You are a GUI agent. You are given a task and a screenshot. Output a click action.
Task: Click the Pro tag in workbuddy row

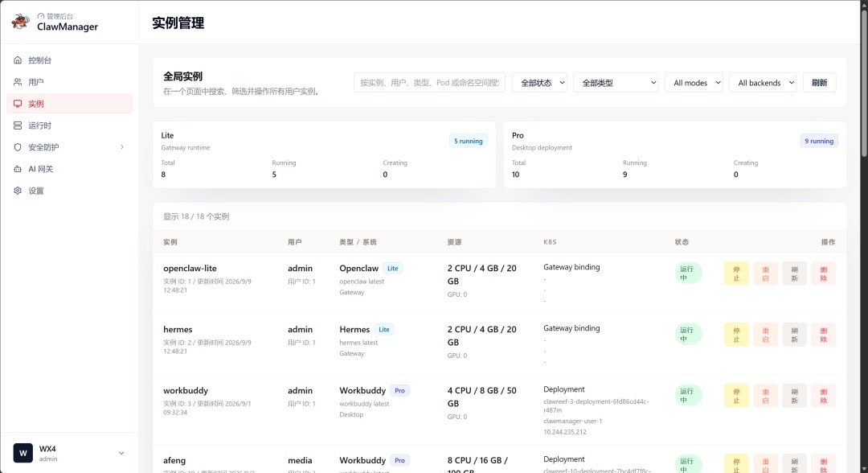pyautogui.click(x=399, y=390)
